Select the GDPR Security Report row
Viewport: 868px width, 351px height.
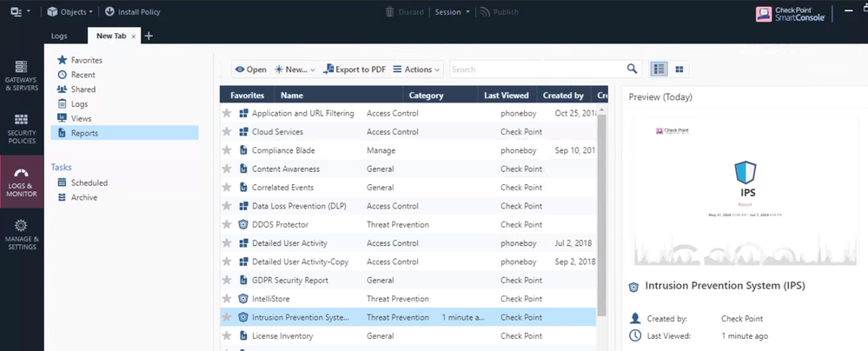click(x=408, y=280)
